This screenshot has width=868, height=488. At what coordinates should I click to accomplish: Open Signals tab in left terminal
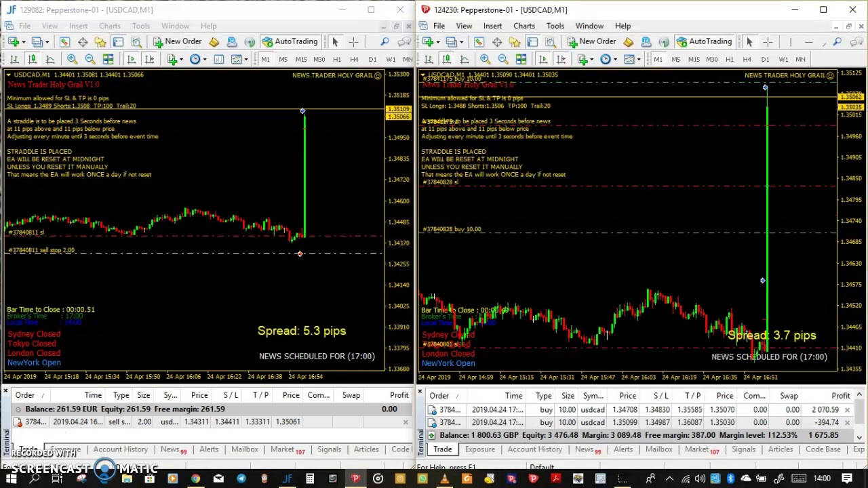(x=329, y=449)
